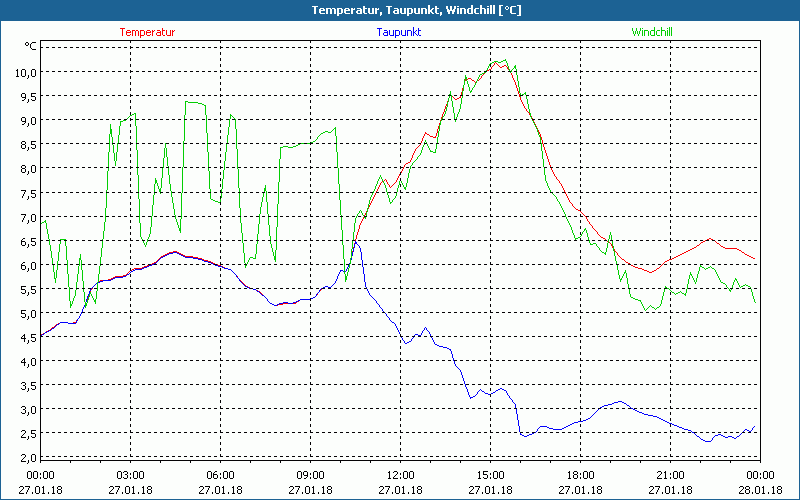Click the 4,5 y-axis tick label
800x500 pixels.
pos(26,337)
